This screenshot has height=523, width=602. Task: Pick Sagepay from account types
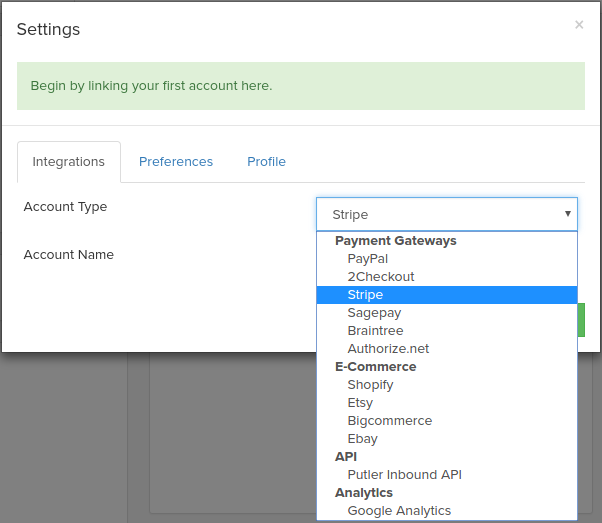[x=374, y=313]
